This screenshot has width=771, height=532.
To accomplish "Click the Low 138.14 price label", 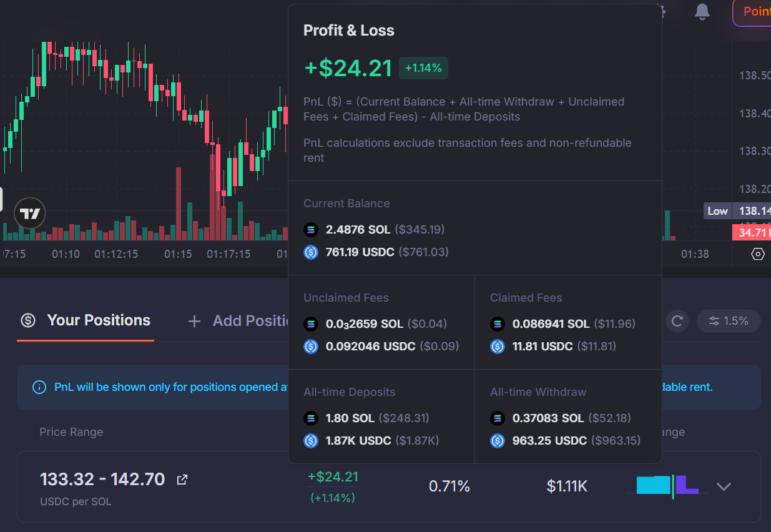I will 737,211.
